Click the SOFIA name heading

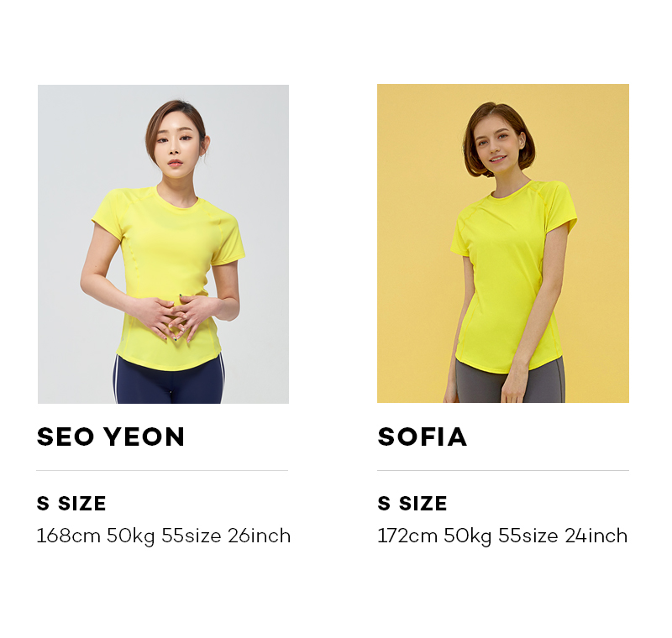[x=423, y=437]
